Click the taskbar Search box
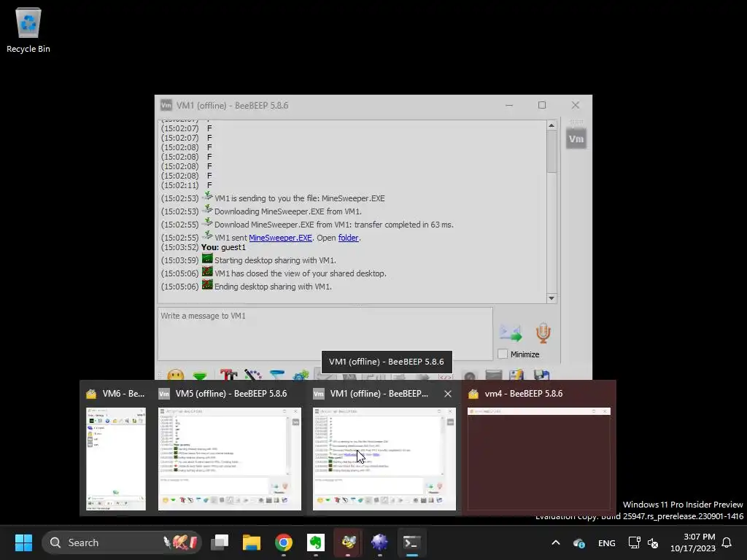747x560 pixels. (x=122, y=542)
